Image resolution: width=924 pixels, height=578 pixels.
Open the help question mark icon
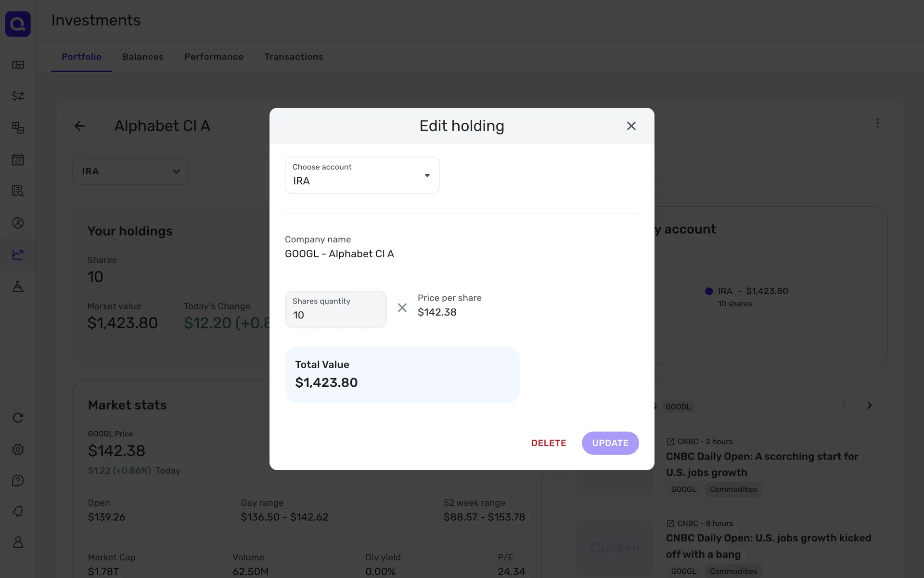pyautogui.click(x=18, y=481)
